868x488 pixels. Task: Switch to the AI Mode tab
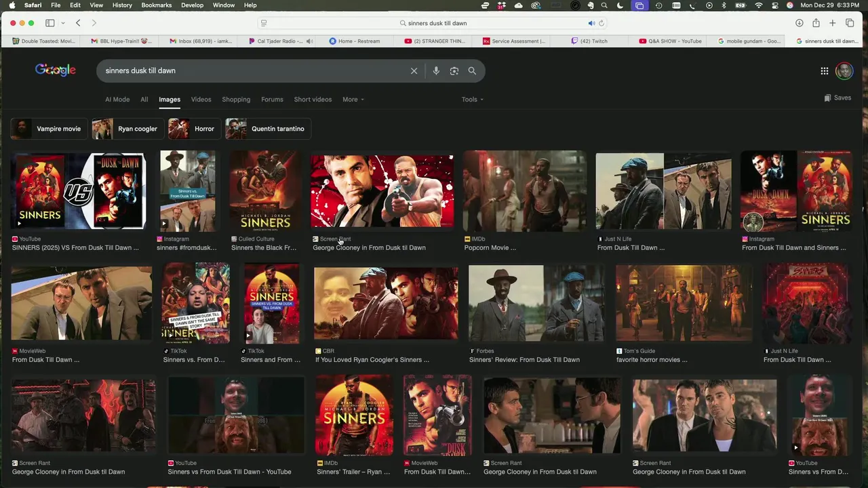tap(117, 100)
